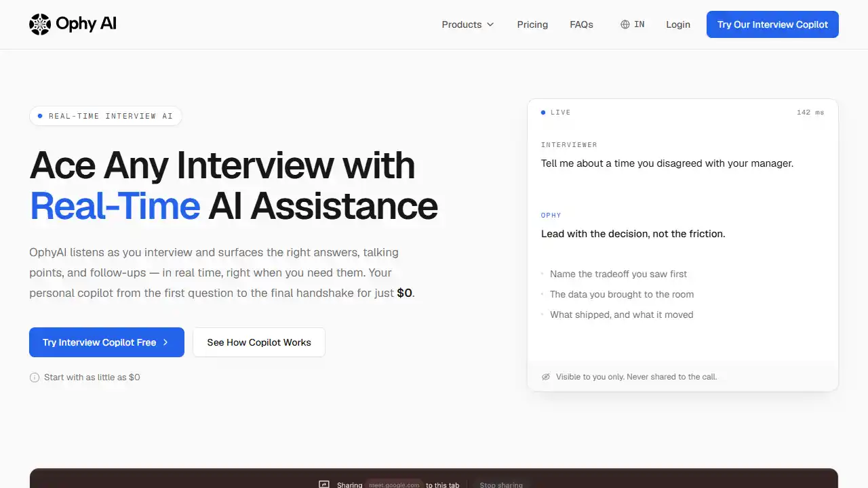Open the FAQs page
868x488 pixels.
tap(581, 24)
